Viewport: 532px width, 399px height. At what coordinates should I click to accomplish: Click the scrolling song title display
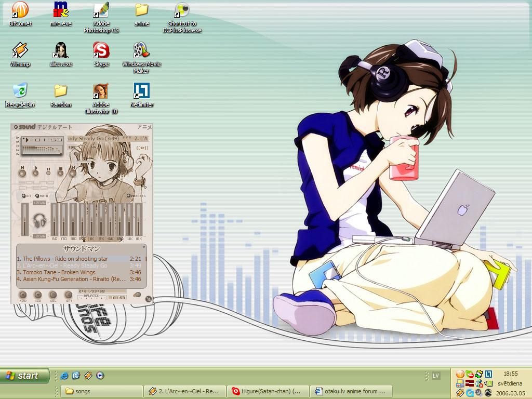(x=108, y=138)
